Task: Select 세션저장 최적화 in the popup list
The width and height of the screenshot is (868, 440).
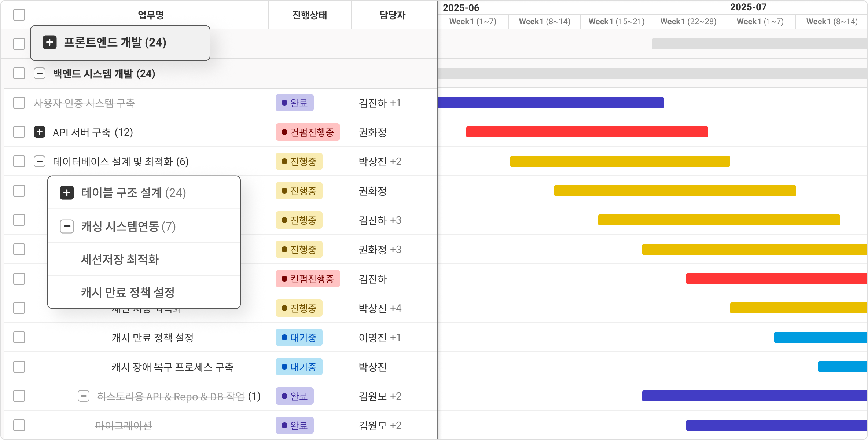Action: [x=120, y=259]
